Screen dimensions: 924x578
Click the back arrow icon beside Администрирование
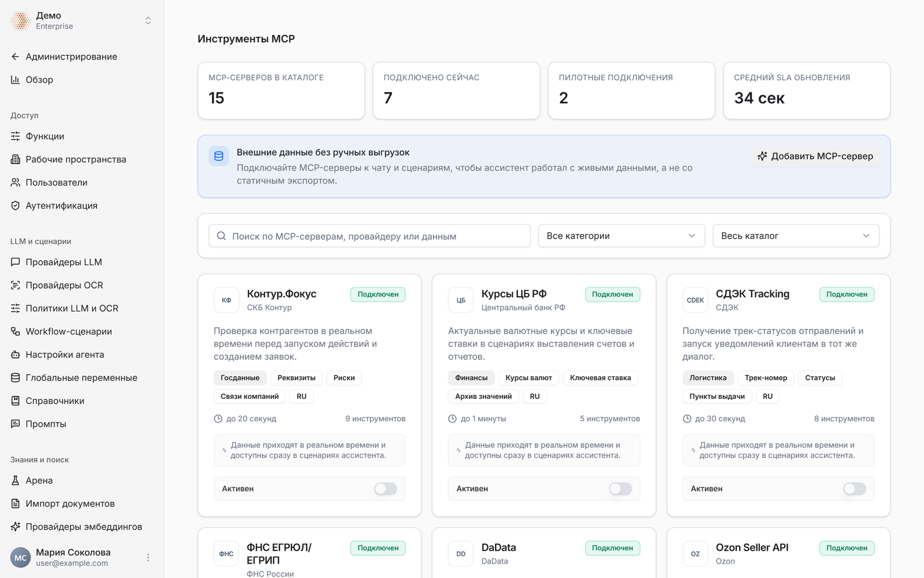tap(16, 57)
